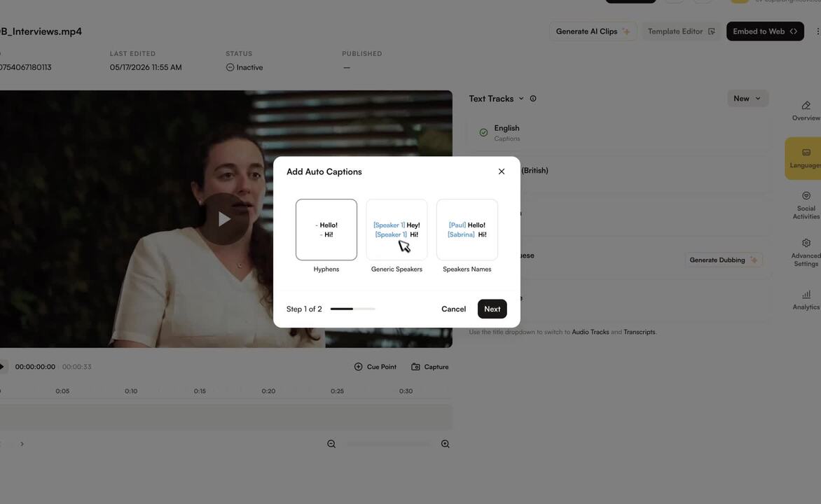Viewport: 821px width, 504px height.
Task: Capture a frame with camera icon
Action: point(430,367)
